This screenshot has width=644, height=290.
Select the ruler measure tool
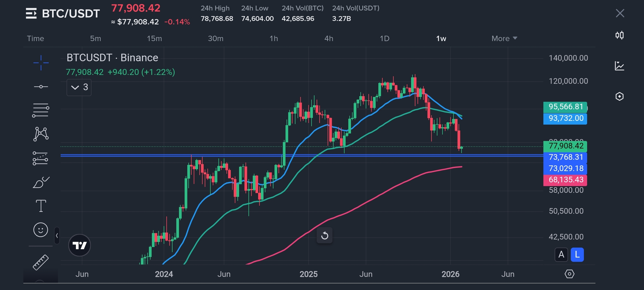pyautogui.click(x=41, y=262)
